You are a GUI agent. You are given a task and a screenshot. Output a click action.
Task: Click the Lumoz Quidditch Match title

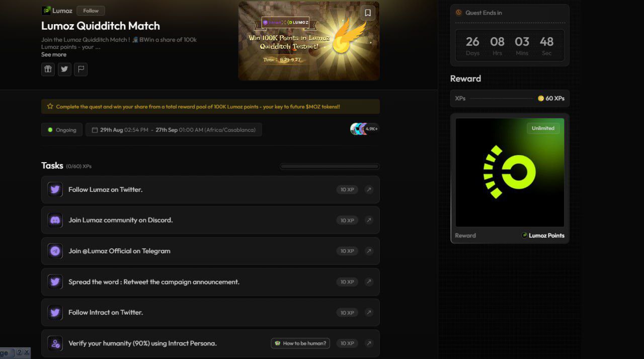[101, 26]
